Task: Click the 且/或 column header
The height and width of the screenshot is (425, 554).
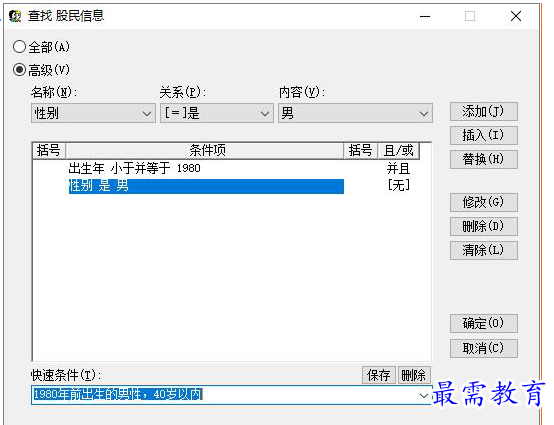Action: [399, 151]
